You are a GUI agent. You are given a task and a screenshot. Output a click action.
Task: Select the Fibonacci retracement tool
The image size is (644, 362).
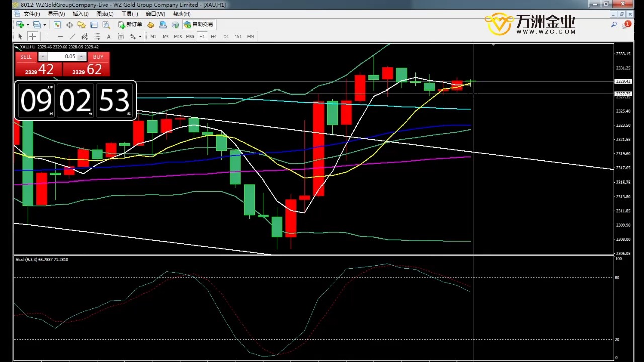(x=96, y=36)
